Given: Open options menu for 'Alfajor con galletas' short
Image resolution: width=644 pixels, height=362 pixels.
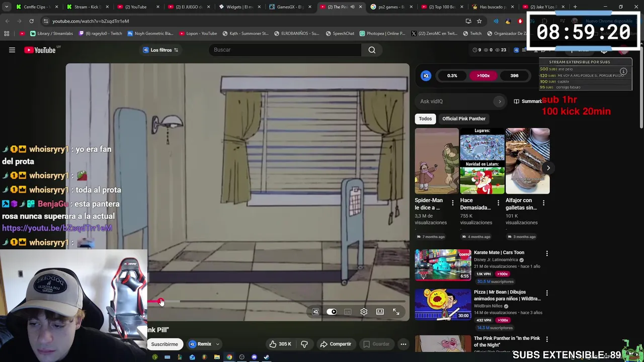Looking at the screenshot, I should click(543, 203).
